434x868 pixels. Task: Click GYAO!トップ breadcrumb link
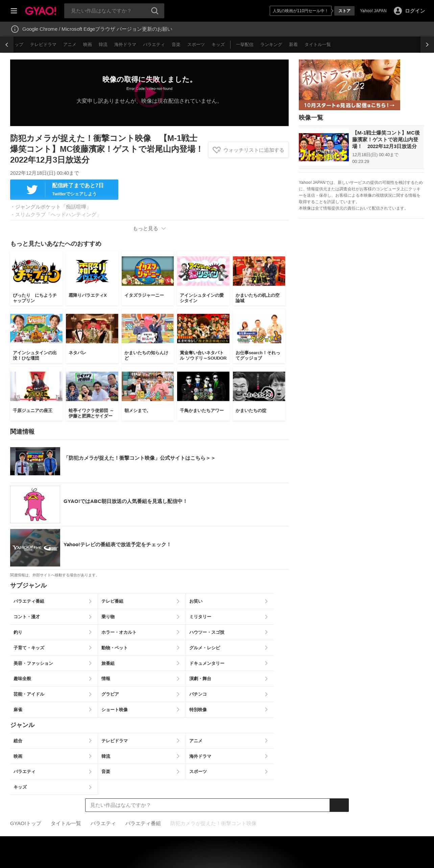(26, 823)
